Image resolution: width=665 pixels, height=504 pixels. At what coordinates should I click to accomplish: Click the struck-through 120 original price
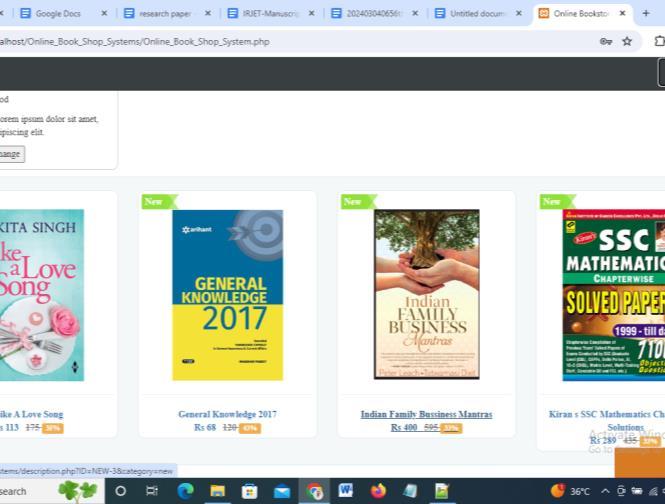click(x=230, y=427)
